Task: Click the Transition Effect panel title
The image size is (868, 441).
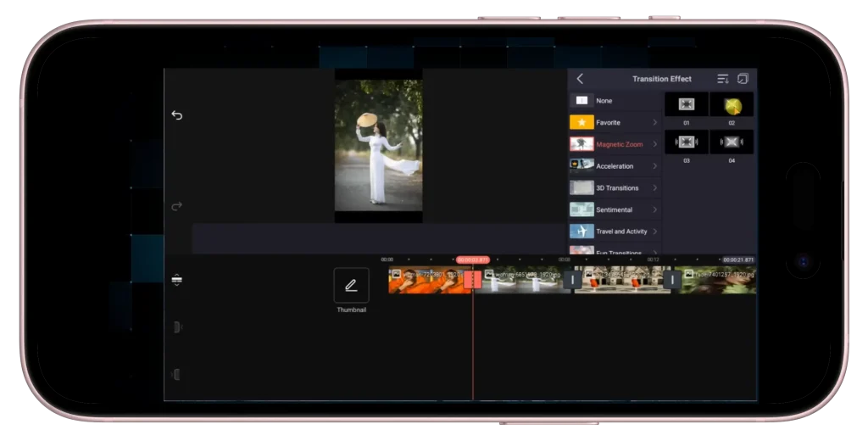Action: pyautogui.click(x=662, y=79)
